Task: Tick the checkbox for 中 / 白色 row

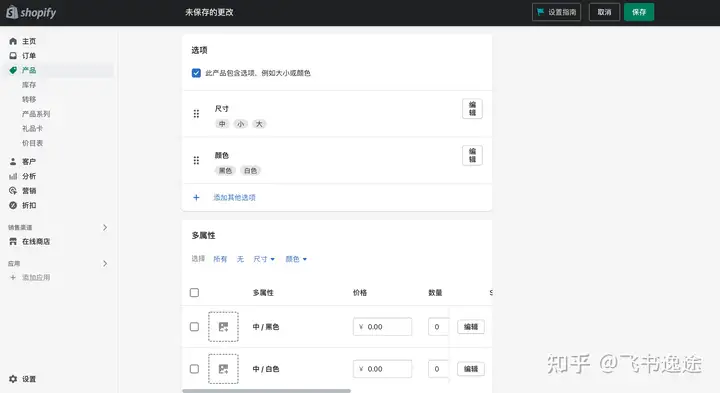Action: coord(194,369)
